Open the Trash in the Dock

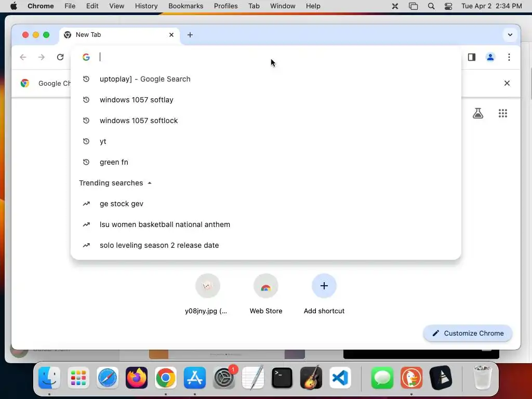pos(483,378)
